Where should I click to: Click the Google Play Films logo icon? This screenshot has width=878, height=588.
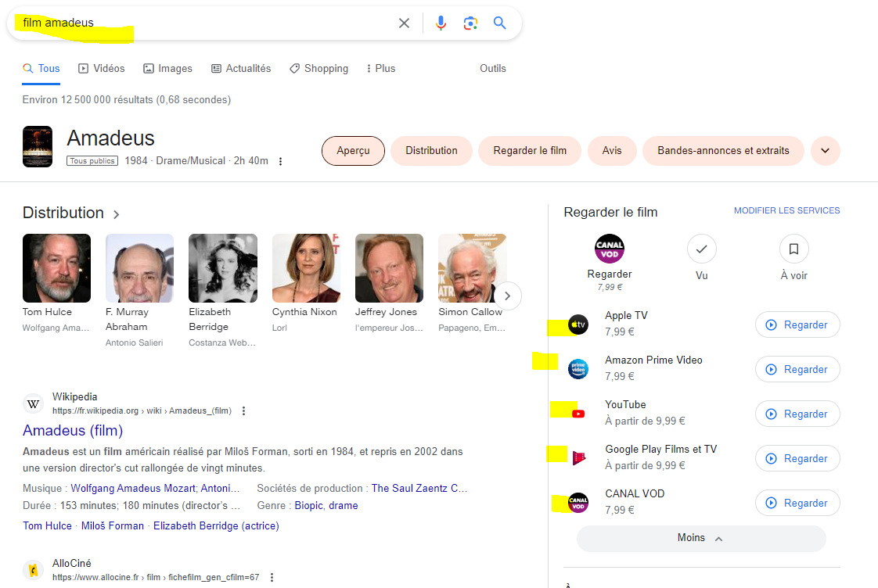[578, 458]
